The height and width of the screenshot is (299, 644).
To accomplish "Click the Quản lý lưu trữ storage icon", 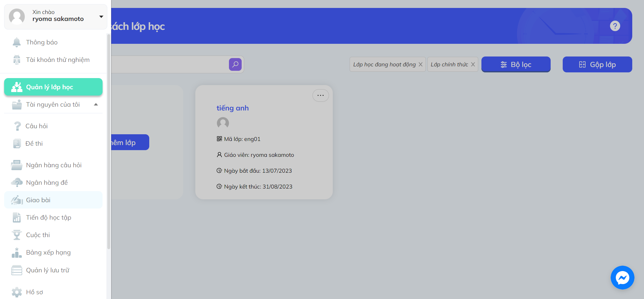I will [x=17, y=270].
